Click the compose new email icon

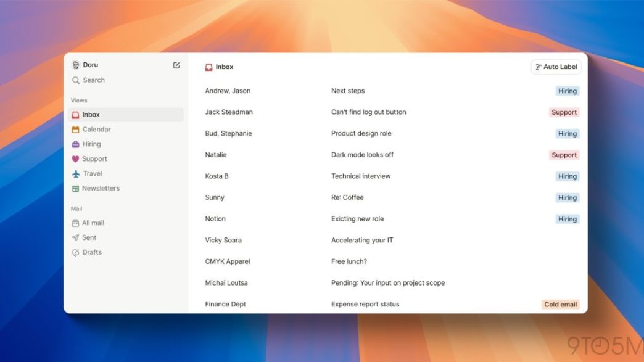(x=176, y=65)
